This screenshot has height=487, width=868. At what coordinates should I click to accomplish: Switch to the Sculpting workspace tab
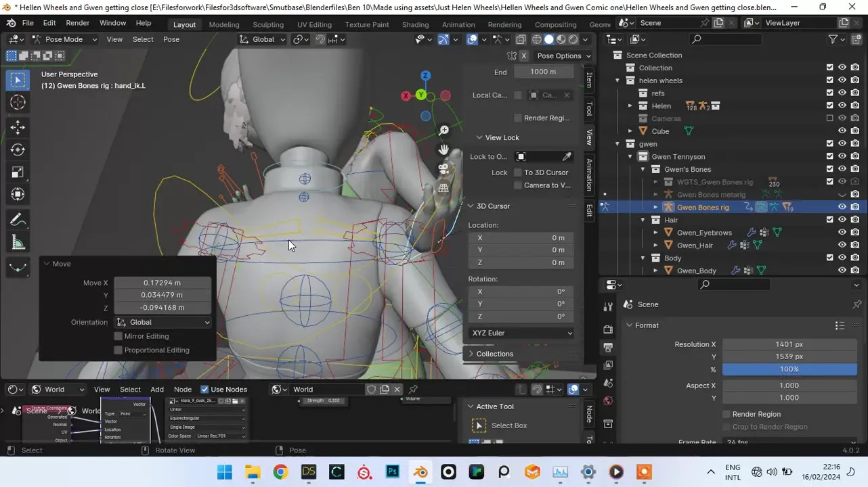point(268,24)
